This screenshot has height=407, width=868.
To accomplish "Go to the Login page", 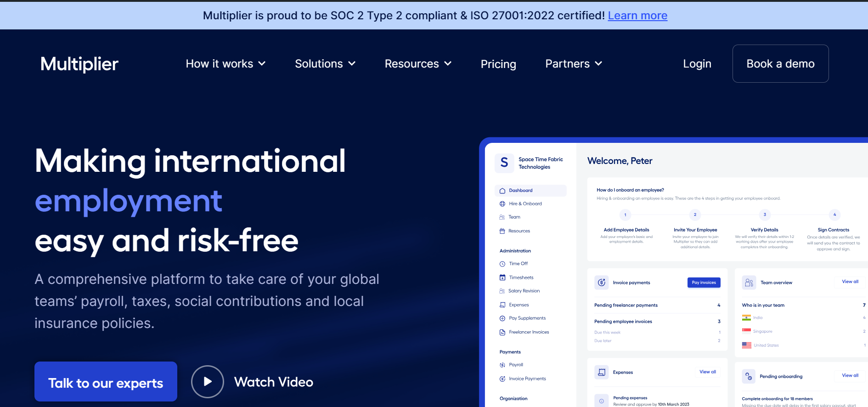I will (x=697, y=64).
